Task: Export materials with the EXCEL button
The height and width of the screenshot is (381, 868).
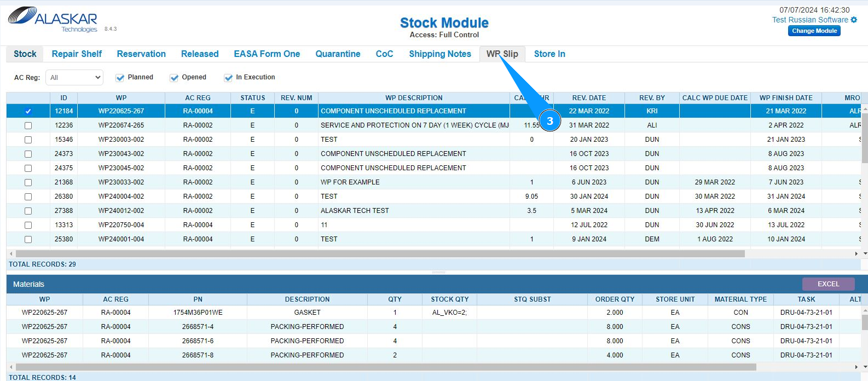Action: (828, 284)
